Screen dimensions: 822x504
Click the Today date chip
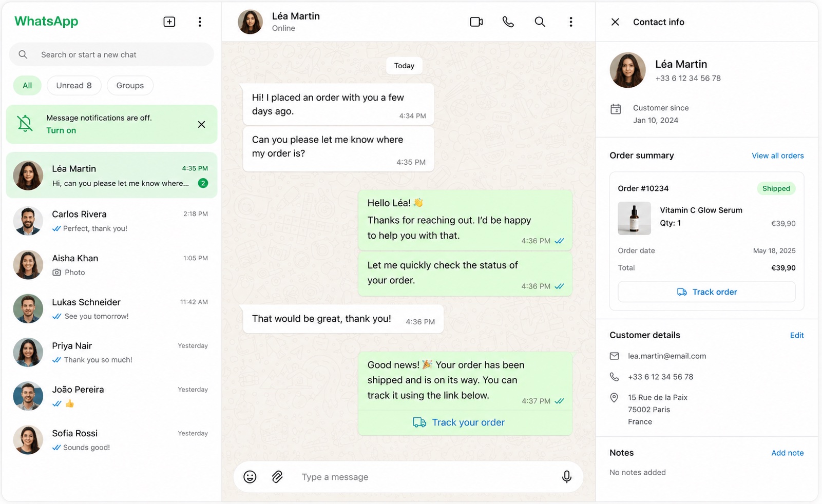404,66
